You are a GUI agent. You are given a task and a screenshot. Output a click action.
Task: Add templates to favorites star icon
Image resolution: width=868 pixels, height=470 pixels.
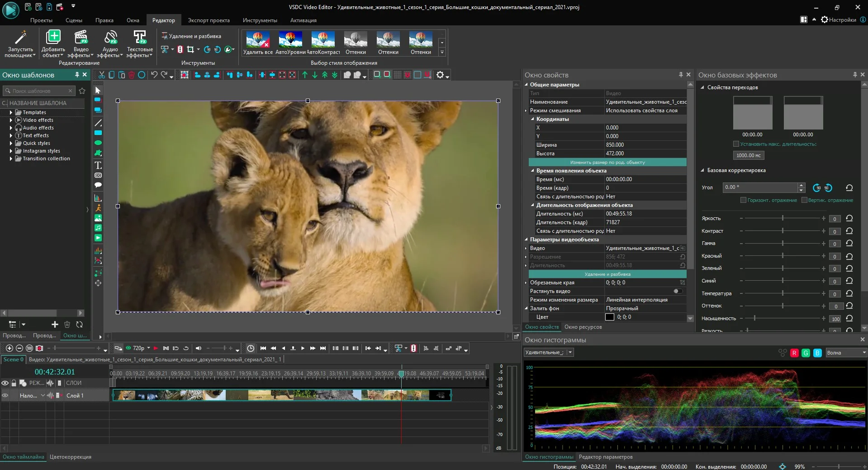tap(82, 91)
